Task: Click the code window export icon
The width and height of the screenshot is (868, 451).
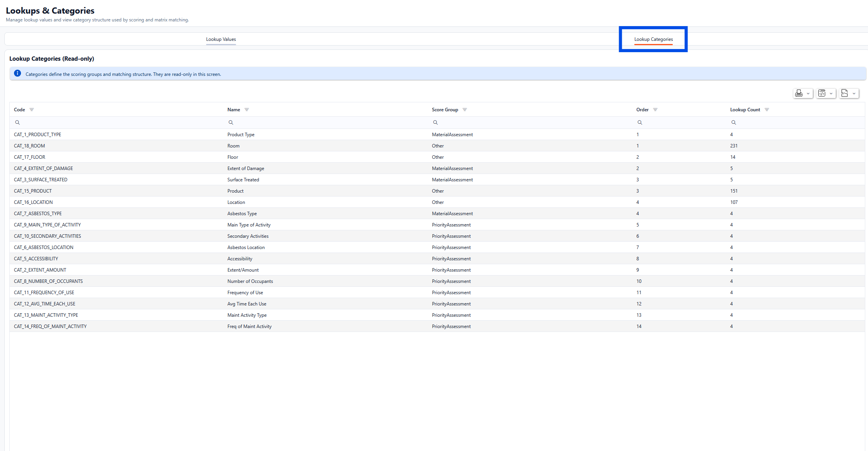Action: coord(822,93)
